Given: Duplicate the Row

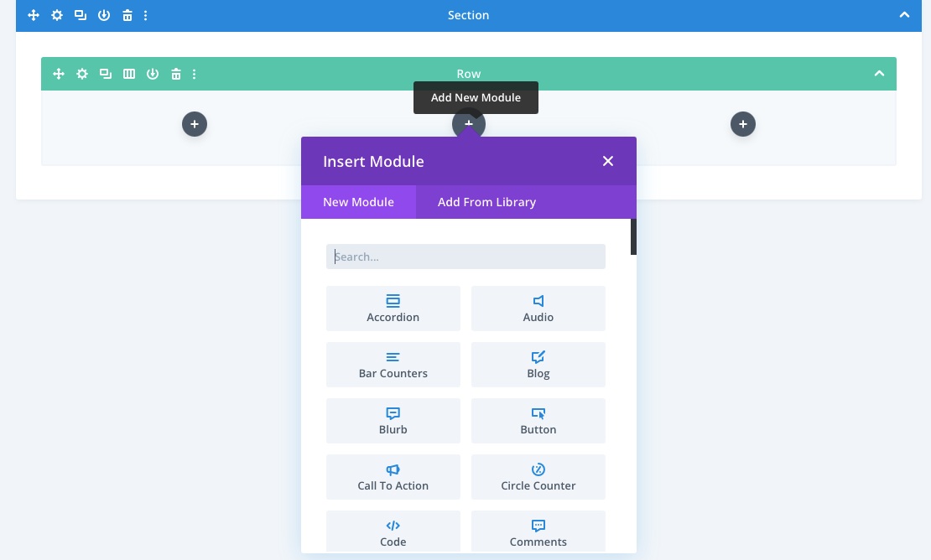Looking at the screenshot, I should coord(105,73).
